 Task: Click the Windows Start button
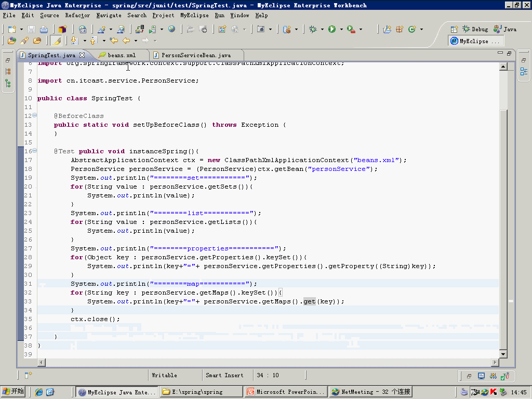click(14, 392)
